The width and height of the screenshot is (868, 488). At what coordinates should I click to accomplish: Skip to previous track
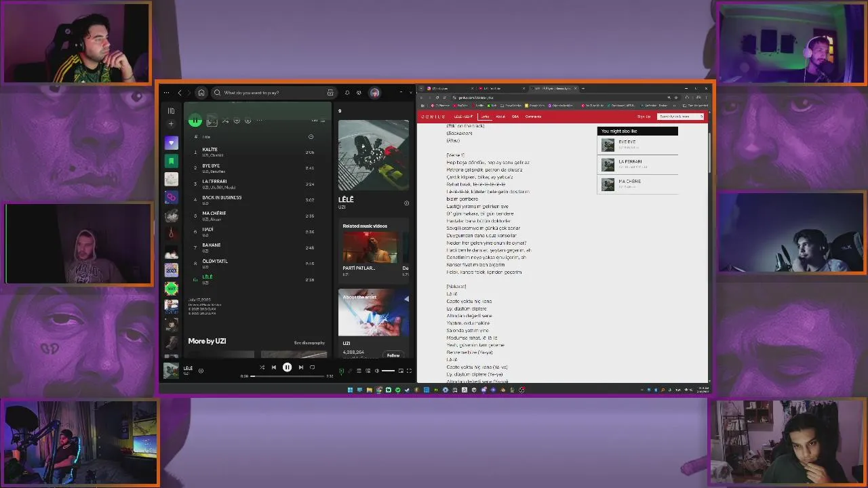(274, 367)
